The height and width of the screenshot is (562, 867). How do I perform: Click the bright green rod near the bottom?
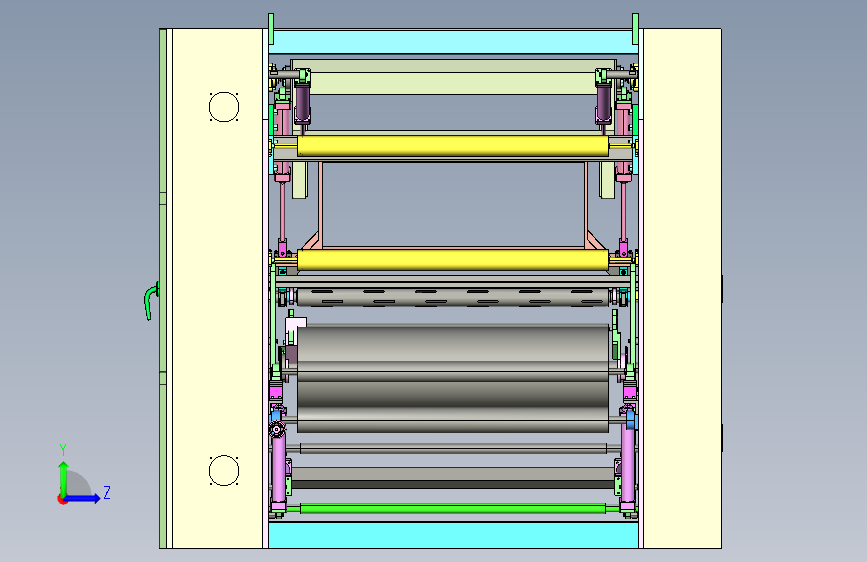(x=453, y=509)
